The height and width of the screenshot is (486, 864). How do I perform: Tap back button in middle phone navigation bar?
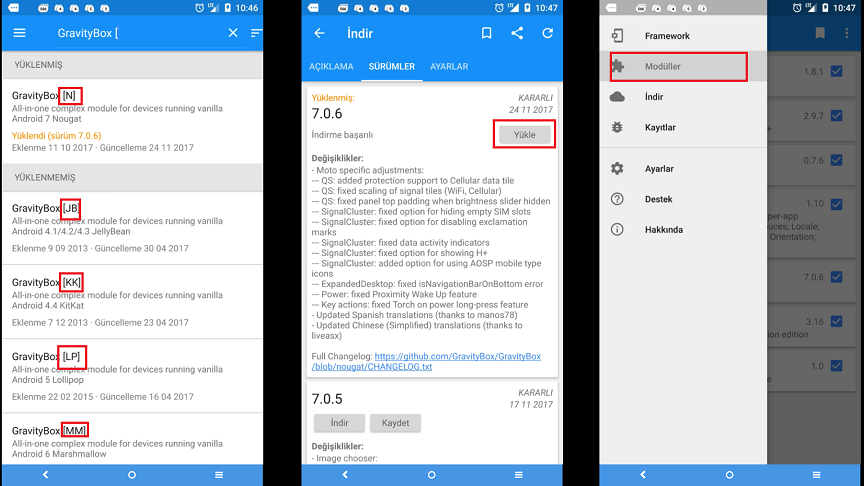point(345,474)
